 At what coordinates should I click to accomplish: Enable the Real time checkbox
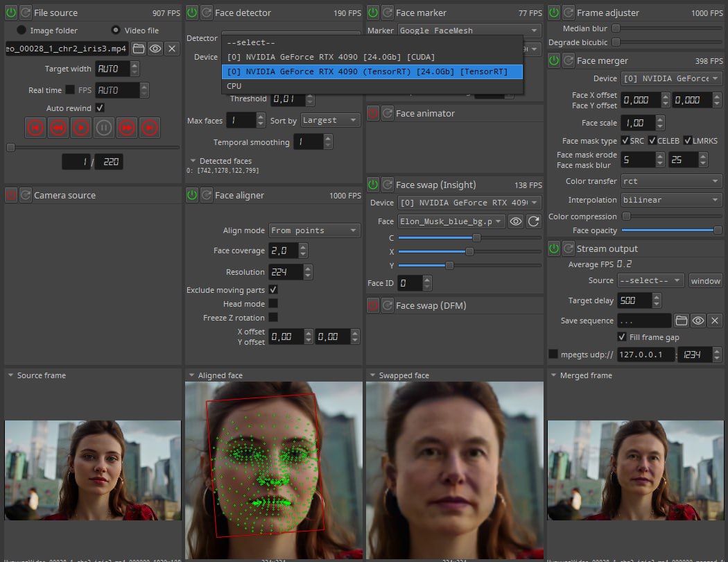tap(70, 90)
